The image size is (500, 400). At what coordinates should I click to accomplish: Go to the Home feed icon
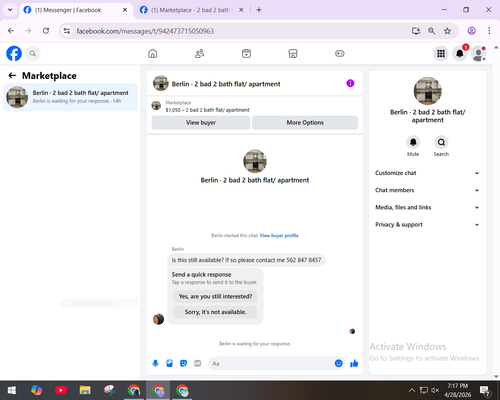point(153,53)
